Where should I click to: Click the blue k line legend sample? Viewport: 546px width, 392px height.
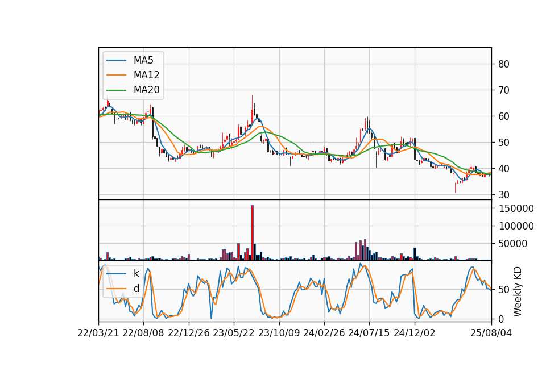click(116, 274)
